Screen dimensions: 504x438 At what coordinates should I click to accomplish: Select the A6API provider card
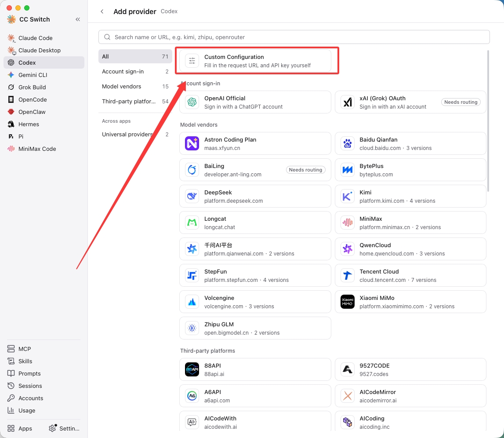[x=255, y=396]
